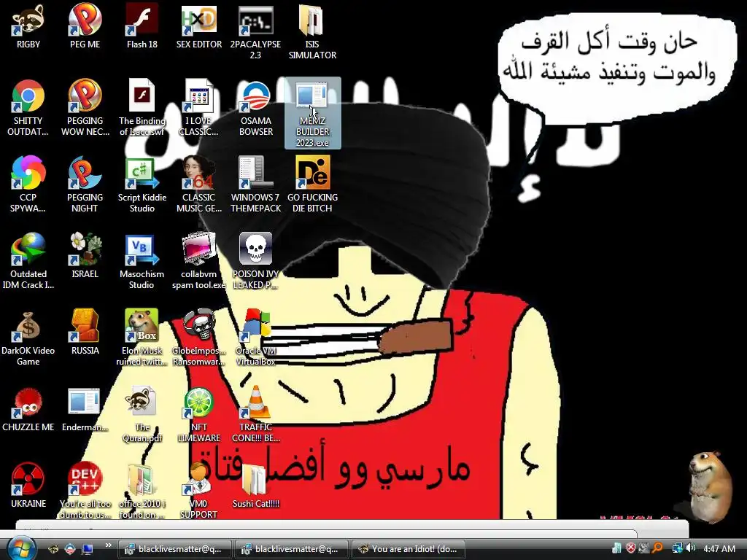Select MEMZ BUILDER 2023.exe on the desktop
Image resolution: width=747 pixels, height=560 pixels.
tap(312, 113)
